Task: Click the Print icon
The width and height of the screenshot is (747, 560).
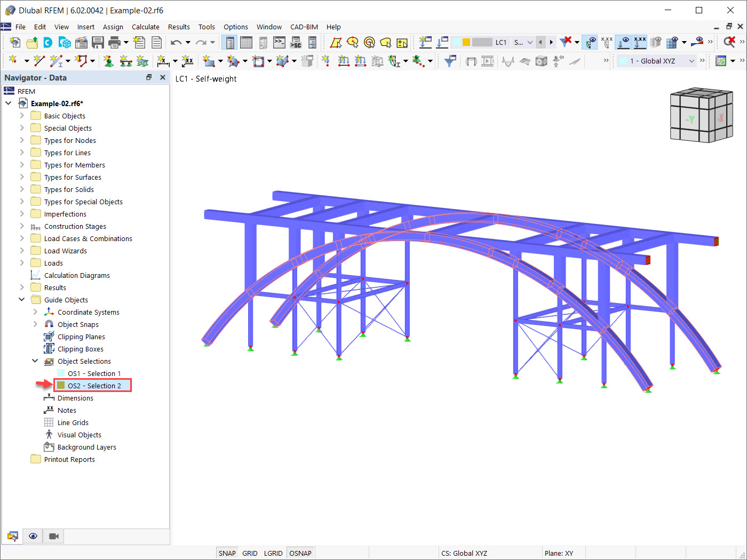Action: pyautogui.click(x=114, y=42)
